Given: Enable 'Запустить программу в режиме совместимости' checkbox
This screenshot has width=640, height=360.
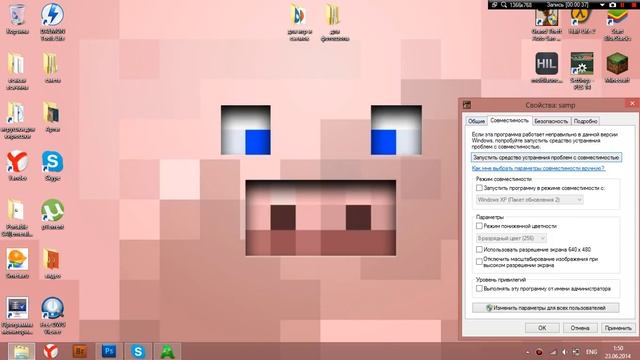Looking at the screenshot, I should click(x=479, y=188).
